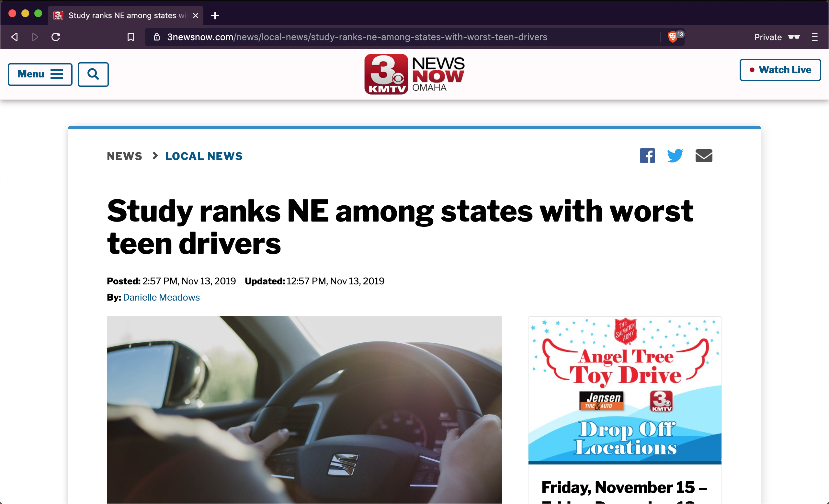Bookmark this page
This screenshot has width=829, height=504.
(131, 37)
